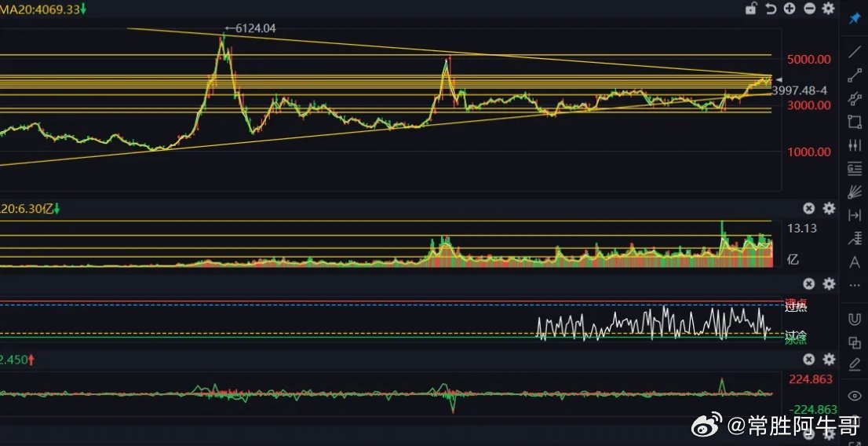Screen dimensions: 868x446
Task: Show more drawing tools ellipsis
Action: [x=855, y=285]
